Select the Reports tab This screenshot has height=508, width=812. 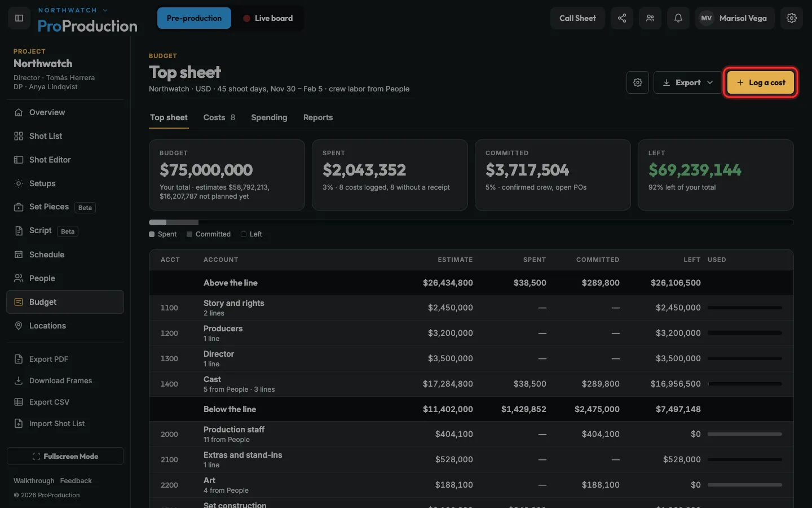coord(318,117)
